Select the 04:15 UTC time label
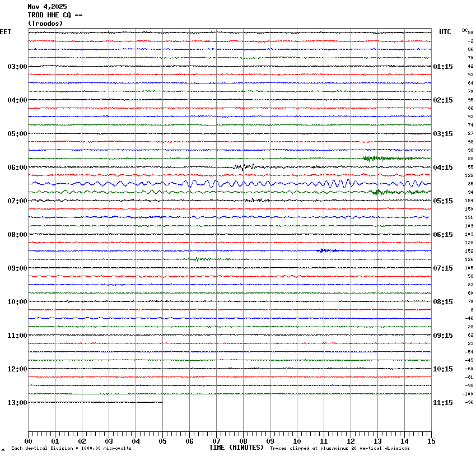 [x=443, y=167]
